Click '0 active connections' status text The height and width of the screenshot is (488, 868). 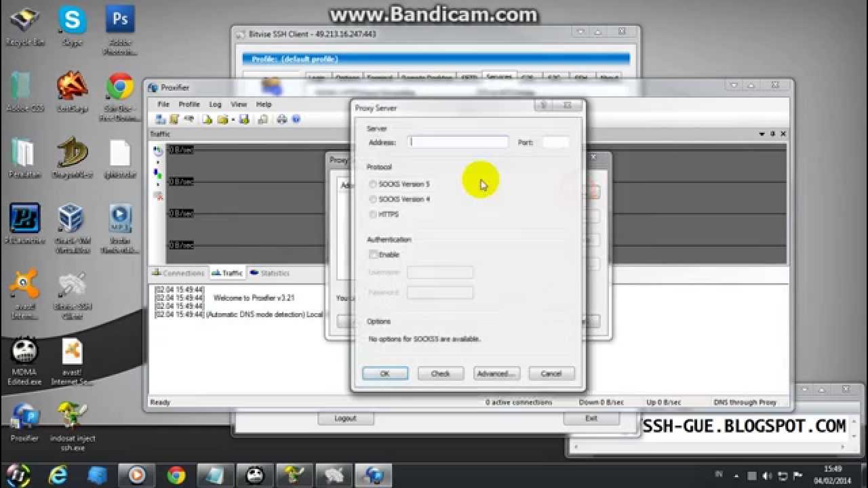(519, 403)
